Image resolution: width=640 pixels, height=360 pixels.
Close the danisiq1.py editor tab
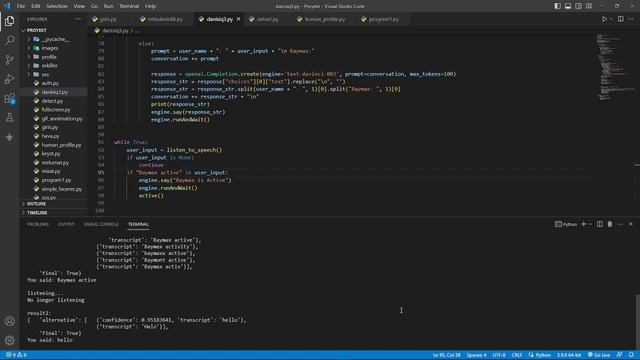coord(238,19)
